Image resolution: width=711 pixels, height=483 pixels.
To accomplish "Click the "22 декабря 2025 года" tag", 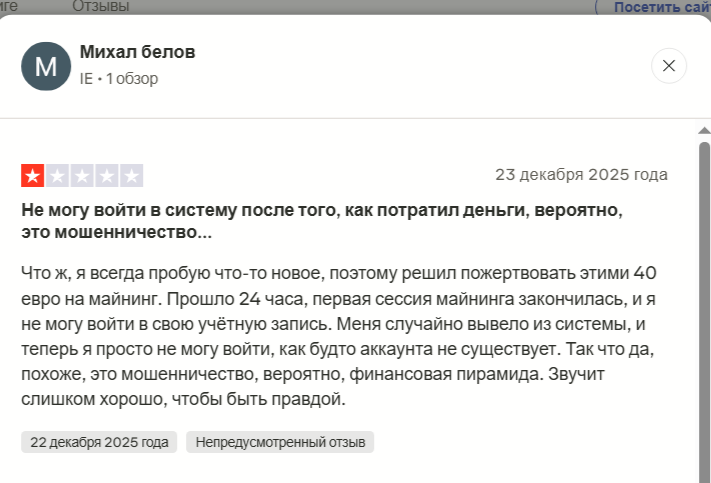I will coord(99,442).
